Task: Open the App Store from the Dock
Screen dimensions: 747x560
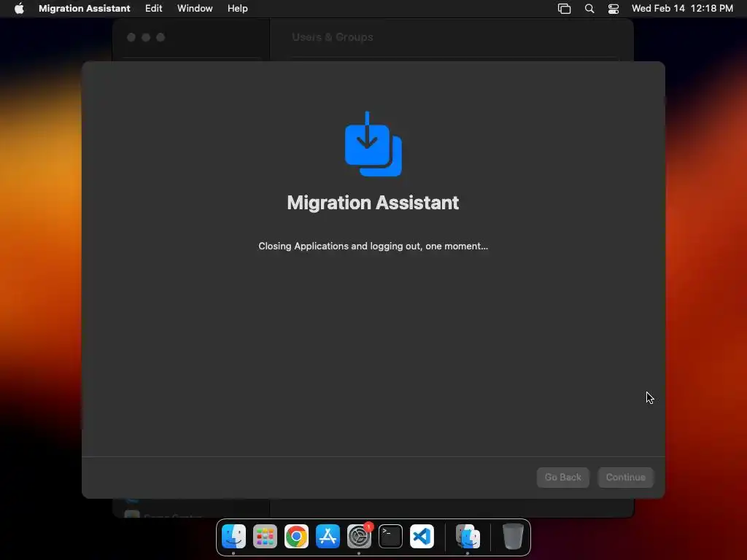Action: pyautogui.click(x=328, y=537)
